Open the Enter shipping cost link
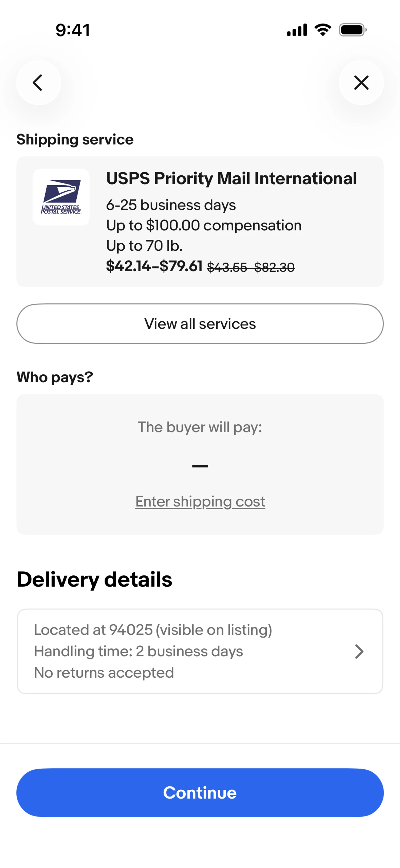The image size is (400, 868). tap(200, 501)
